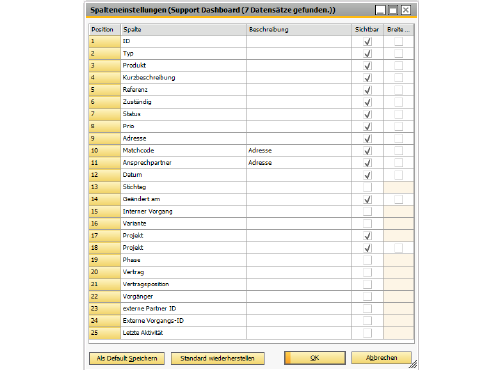This screenshot has width=502, height=370.
Task: Enable Sichtbar for the Stichtag row
Action: pyautogui.click(x=367, y=187)
